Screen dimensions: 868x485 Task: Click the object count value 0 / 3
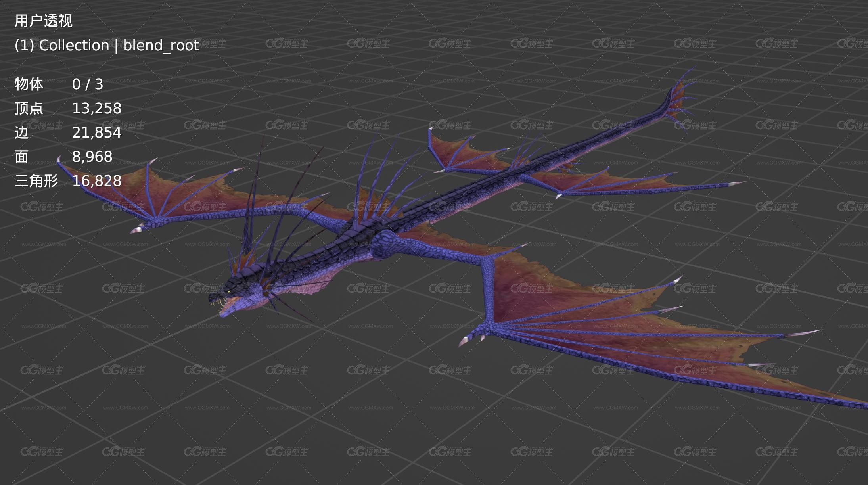(88, 84)
